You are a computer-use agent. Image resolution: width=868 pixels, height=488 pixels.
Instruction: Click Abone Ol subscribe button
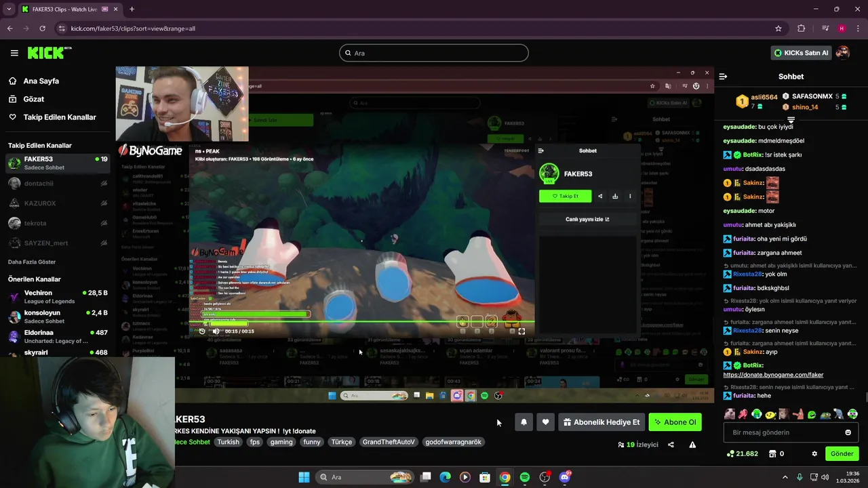point(675,422)
